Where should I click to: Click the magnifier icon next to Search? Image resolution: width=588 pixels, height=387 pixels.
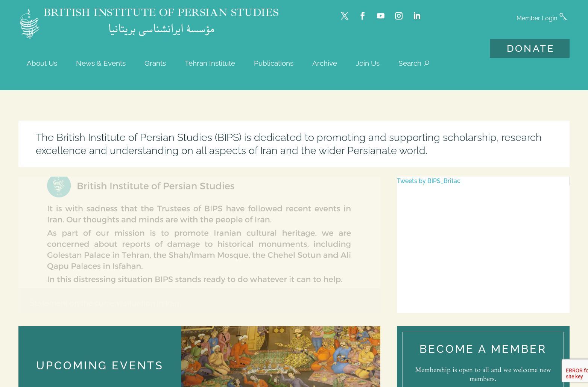(x=426, y=63)
